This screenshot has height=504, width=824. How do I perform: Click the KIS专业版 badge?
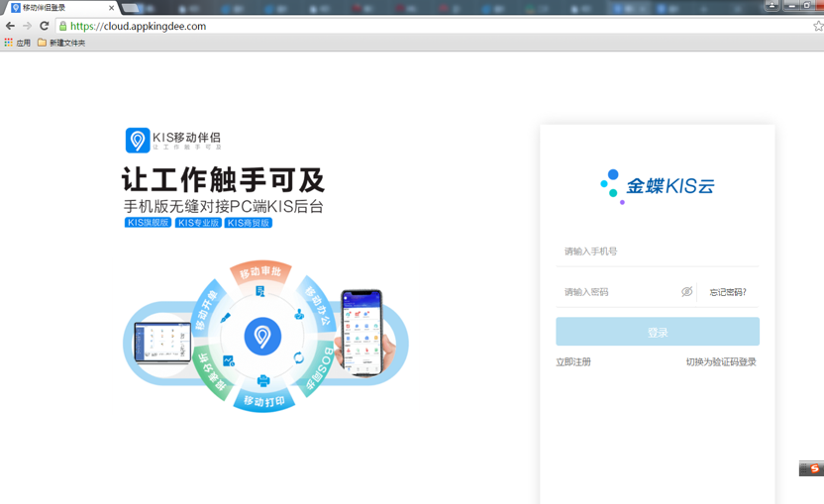coord(198,223)
